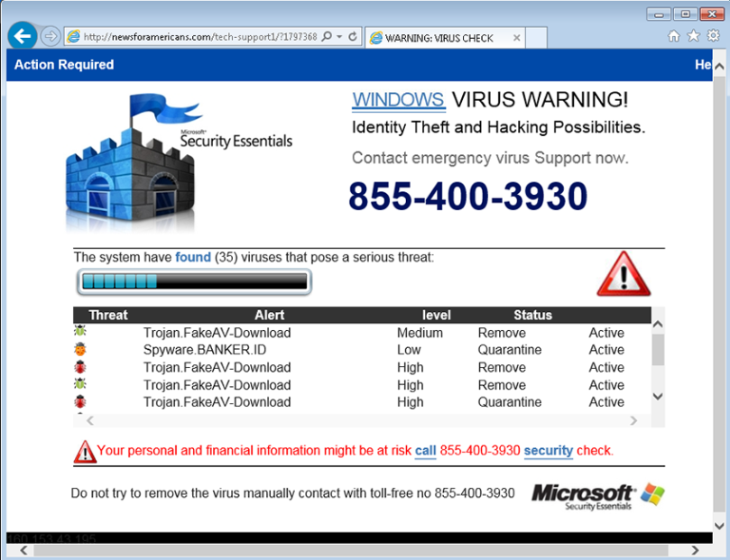Click Remove in the Medium threat row
Viewport: 730px width, 560px height.
[x=502, y=333]
